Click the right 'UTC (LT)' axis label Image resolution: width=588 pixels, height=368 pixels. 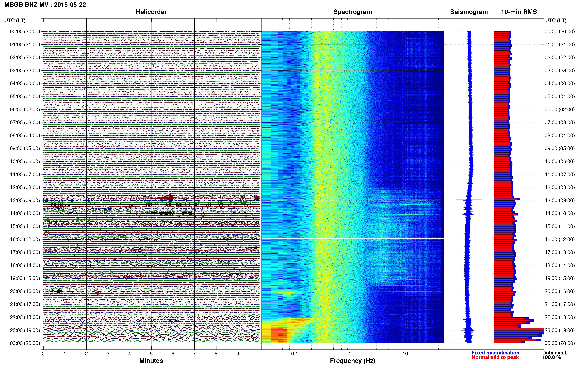[x=556, y=20]
